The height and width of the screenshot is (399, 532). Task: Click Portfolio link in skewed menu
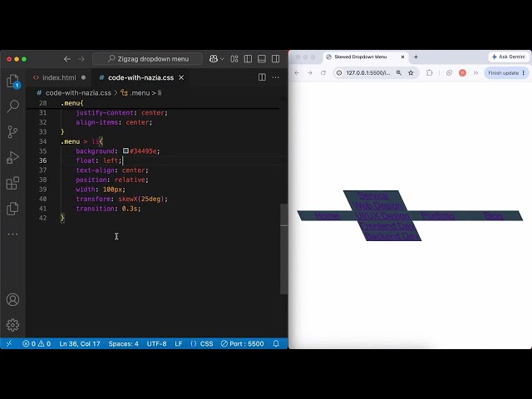(x=438, y=216)
